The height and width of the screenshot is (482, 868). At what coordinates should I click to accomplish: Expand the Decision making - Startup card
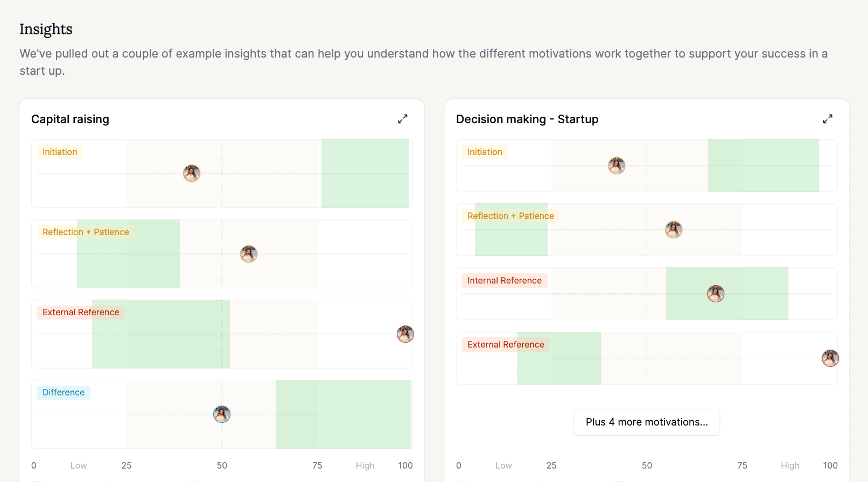(x=828, y=119)
